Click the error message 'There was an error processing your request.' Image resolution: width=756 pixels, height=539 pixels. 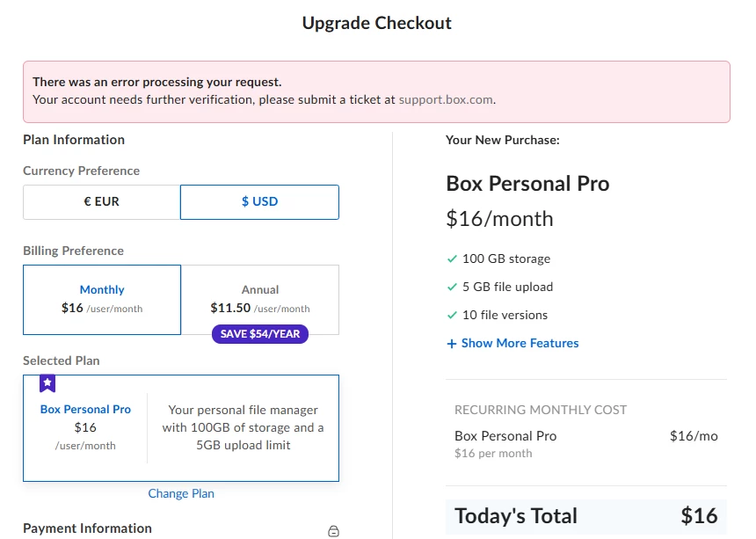tap(156, 82)
